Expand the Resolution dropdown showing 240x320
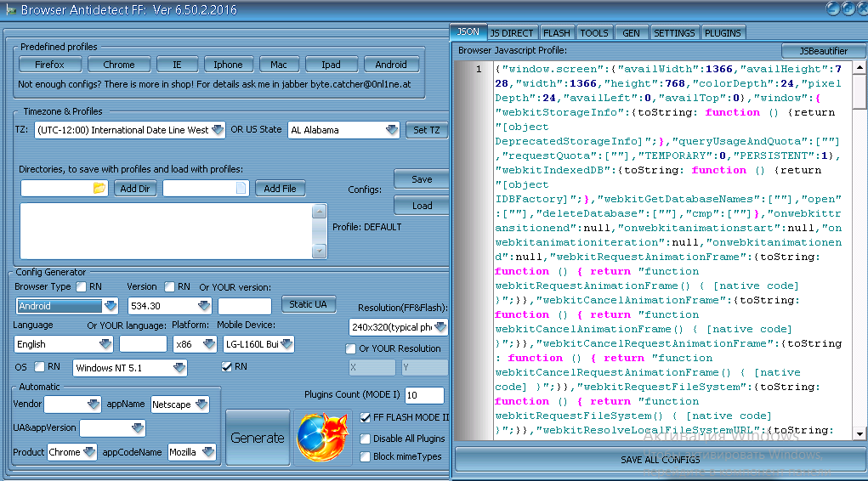The image size is (868, 481). click(441, 327)
